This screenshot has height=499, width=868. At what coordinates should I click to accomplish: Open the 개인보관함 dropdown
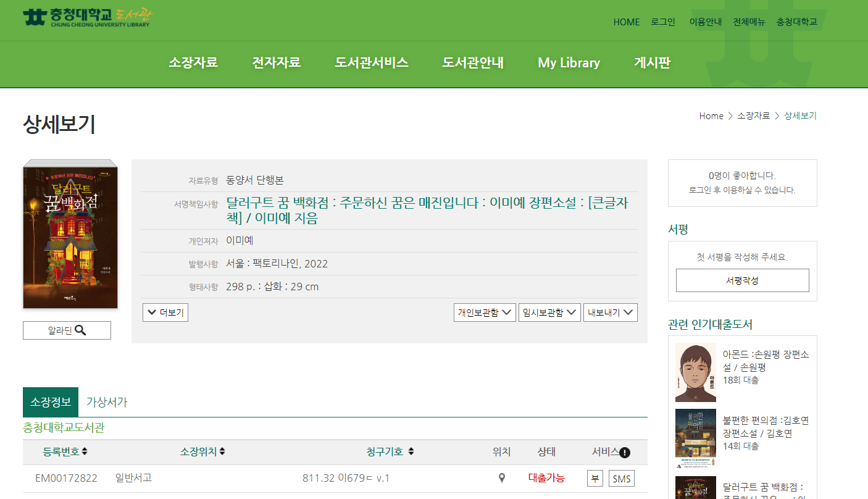[x=485, y=312]
